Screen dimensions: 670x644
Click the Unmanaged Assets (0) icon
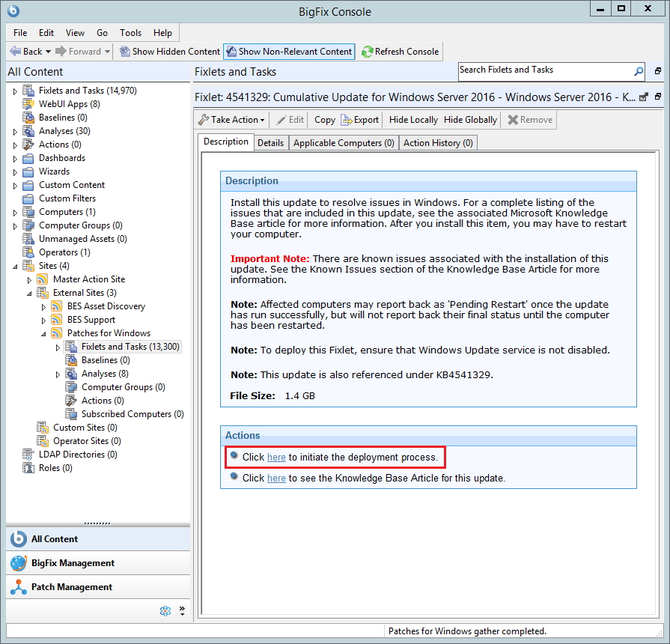coord(28,239)
